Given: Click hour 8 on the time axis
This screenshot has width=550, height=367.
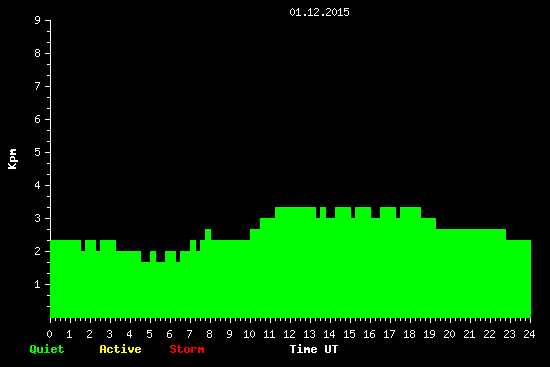Looking at the screenshot, I should (209, 334).
